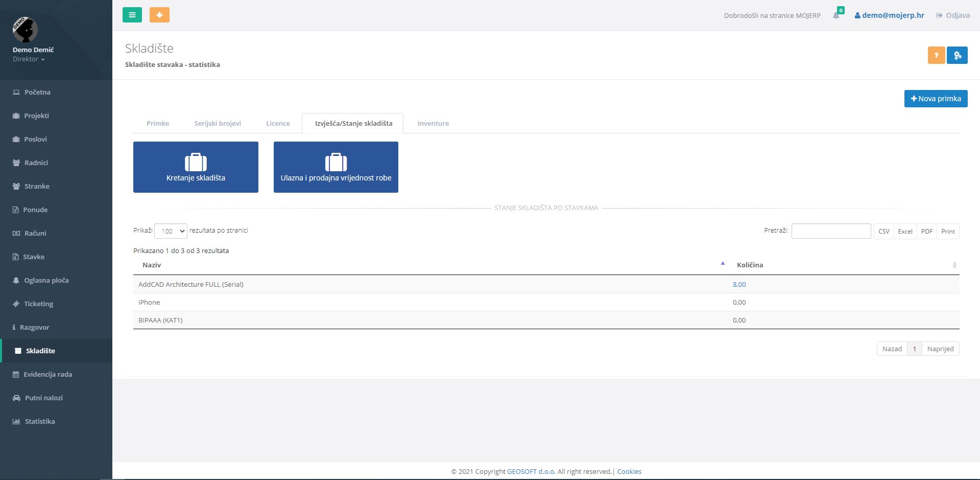Open Radnici from sidebar
Viewport: 980px width, 480px height.
[56, 163]
